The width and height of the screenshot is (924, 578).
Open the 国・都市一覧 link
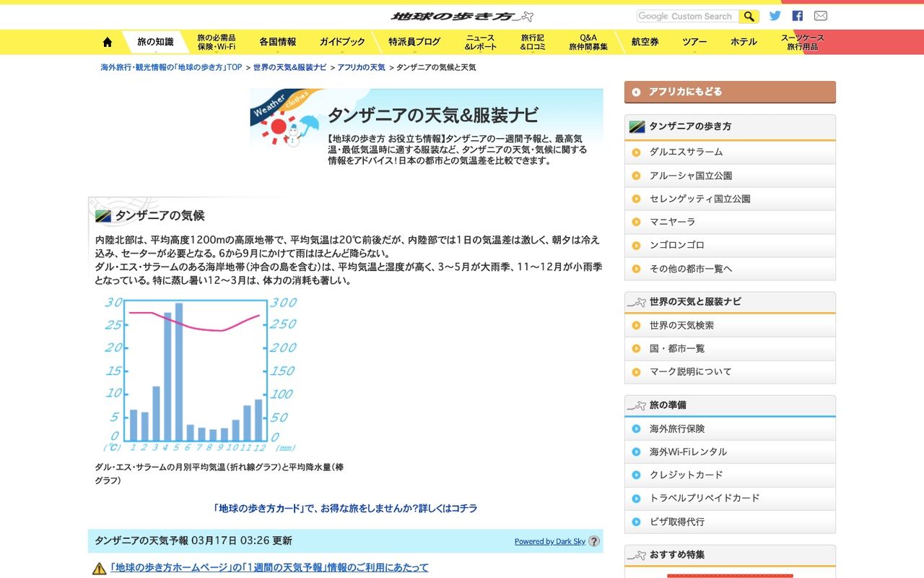730,348
